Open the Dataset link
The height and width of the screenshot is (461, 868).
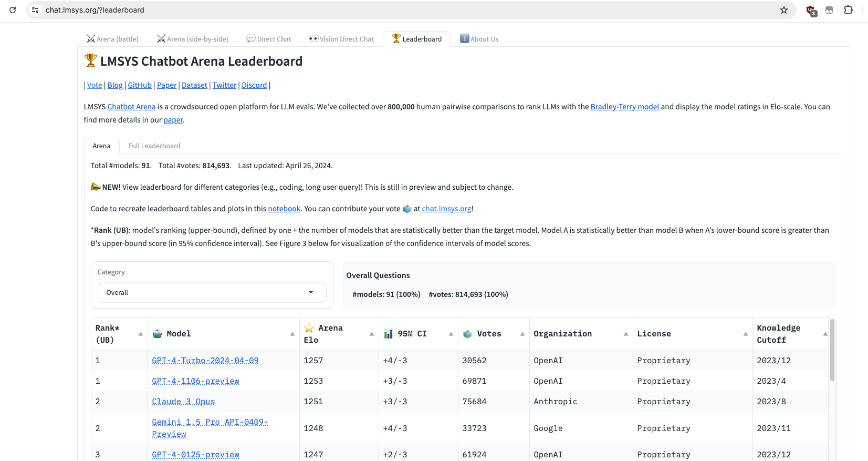[194, 85]
